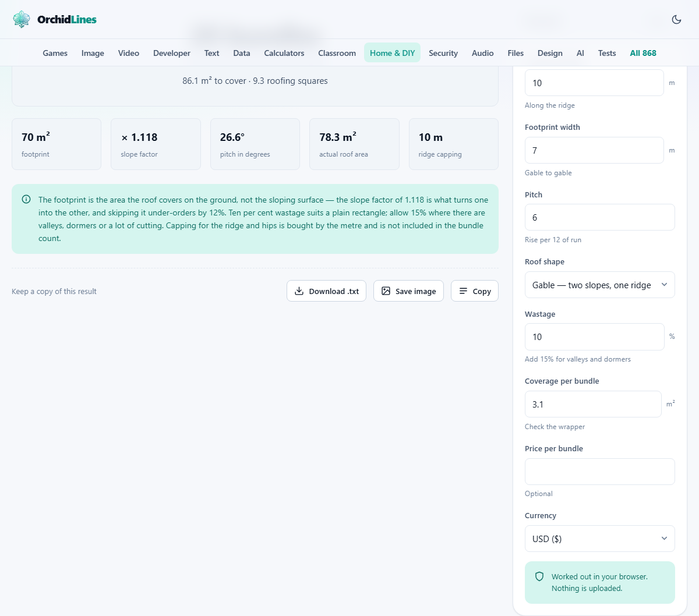Viewport: 699px width, 616px height.
Task: Focus the ridge length field showing 10
Action: (594, 83)
